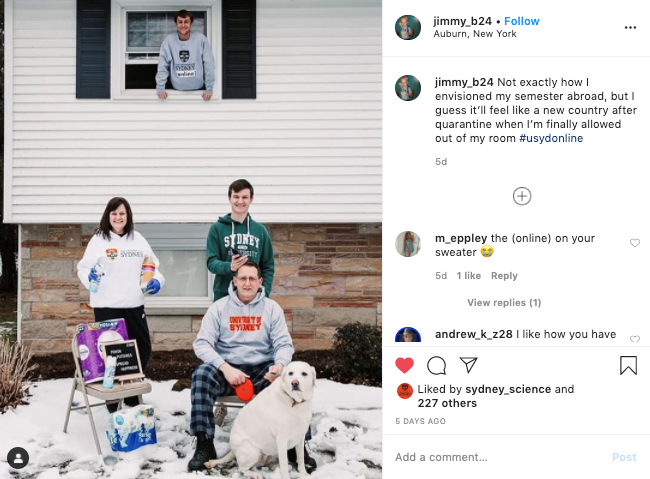Click m_eppley's avatar
The image size is (650, 479).
coord(408,244)
